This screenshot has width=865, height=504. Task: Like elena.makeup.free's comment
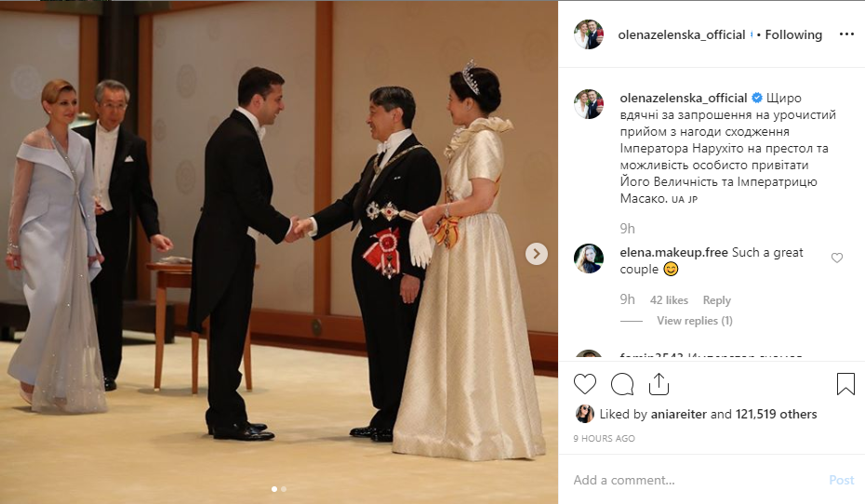click(837, 258)
